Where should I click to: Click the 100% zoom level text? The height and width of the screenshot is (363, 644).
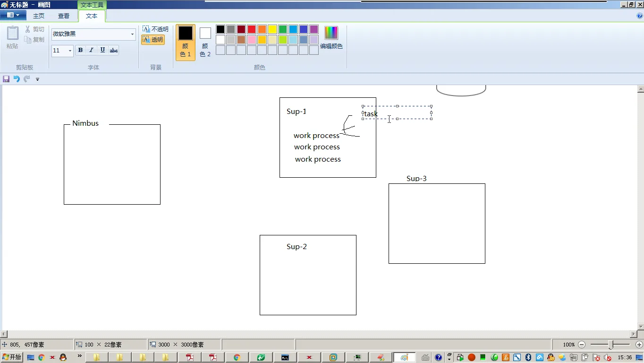click(569, 345)
